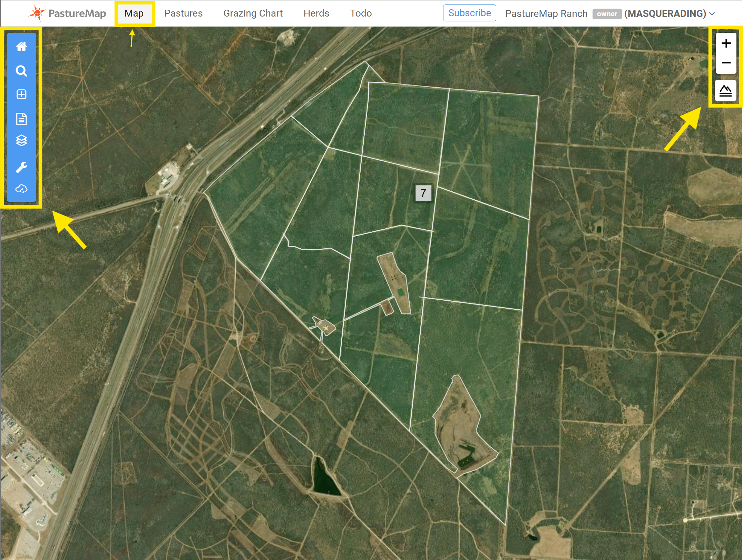Zoom out with the minus button
The image size is (743, 560).
coord(726,63)
